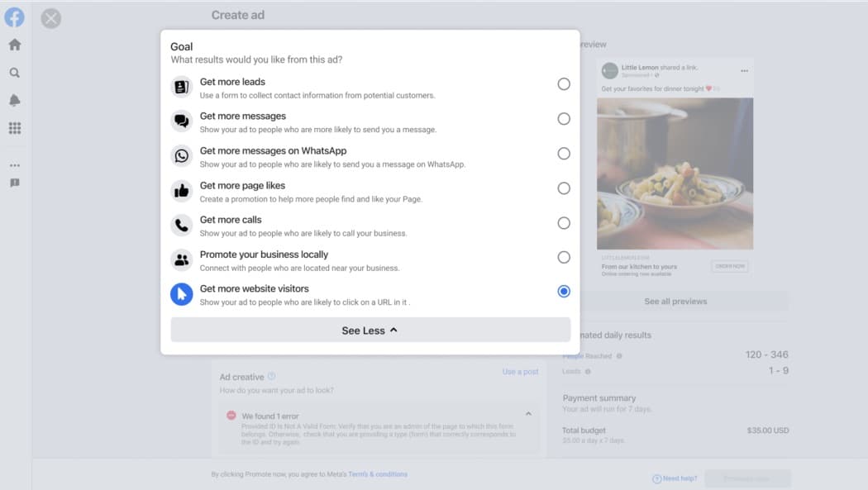868x490 pixels.
Task: Click the See all previews button
Action: [675, 302]
